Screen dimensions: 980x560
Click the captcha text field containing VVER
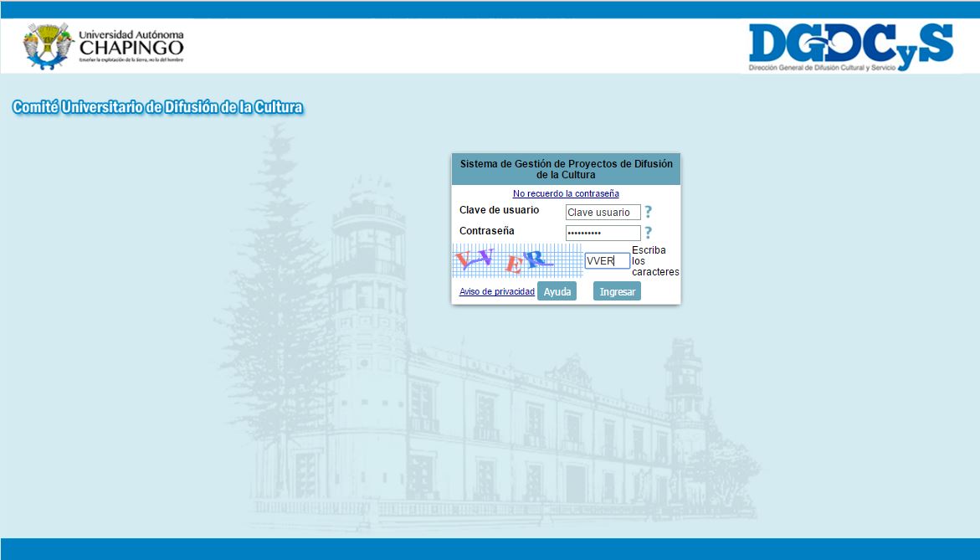[607, 261]
